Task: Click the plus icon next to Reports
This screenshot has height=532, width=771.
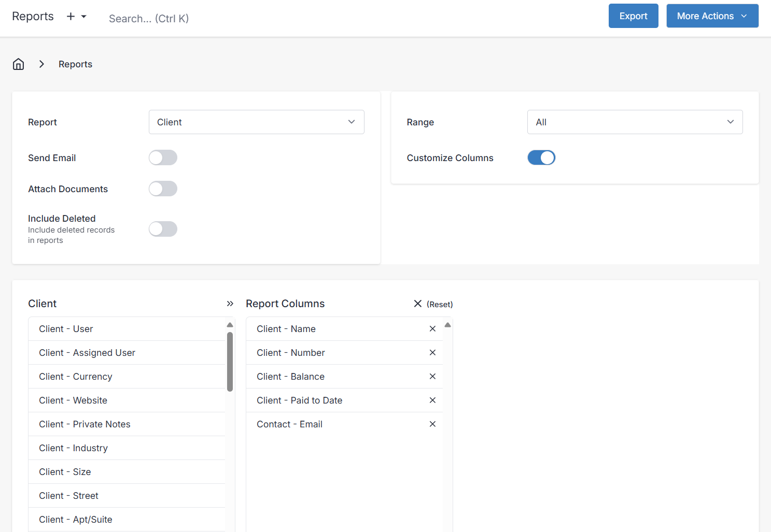Action: [71, 17]
